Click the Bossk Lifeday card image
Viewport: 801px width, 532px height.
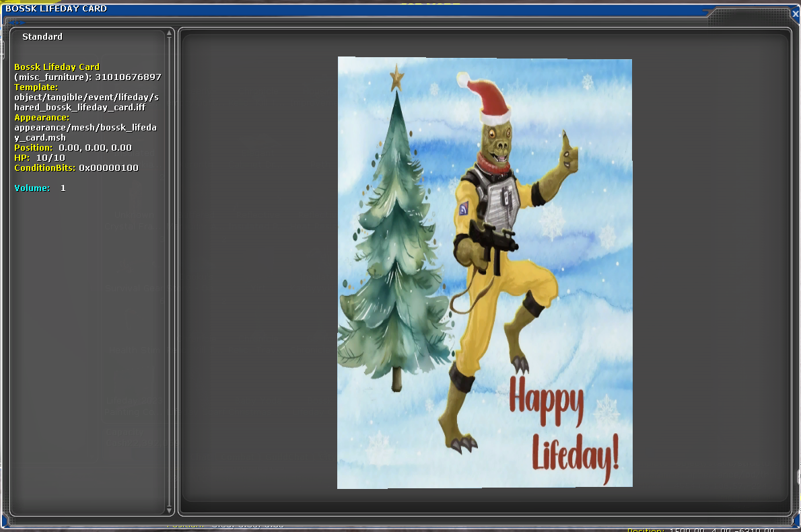coord(484,272)
